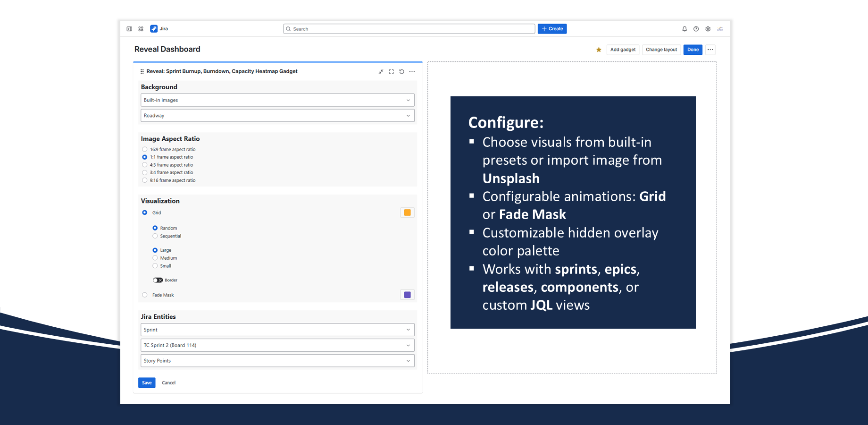Viewport: 868px width, 425px height.
Task: Choose Sequential grid order
Action: point(155,236)
